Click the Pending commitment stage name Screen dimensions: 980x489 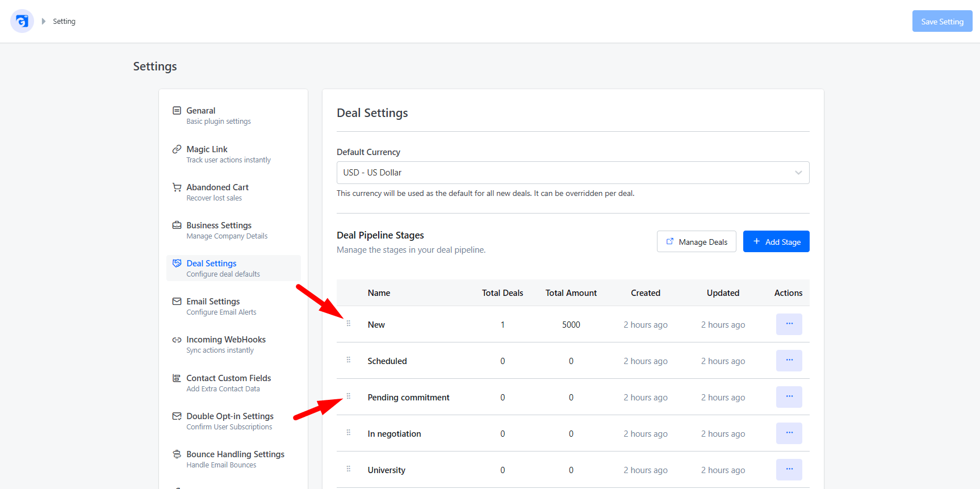(408, 398)
